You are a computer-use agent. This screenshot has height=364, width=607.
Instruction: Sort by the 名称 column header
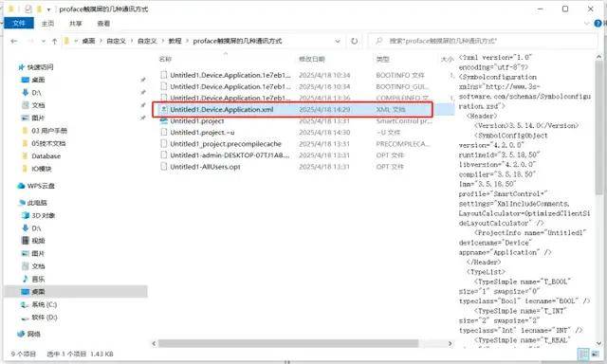[x=165, y=59]
